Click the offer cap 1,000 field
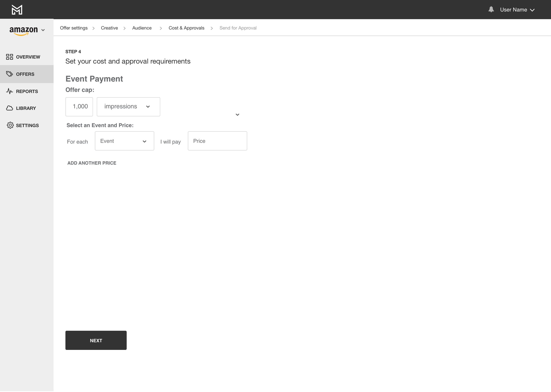The image size is (551, 392). point(79,107)
